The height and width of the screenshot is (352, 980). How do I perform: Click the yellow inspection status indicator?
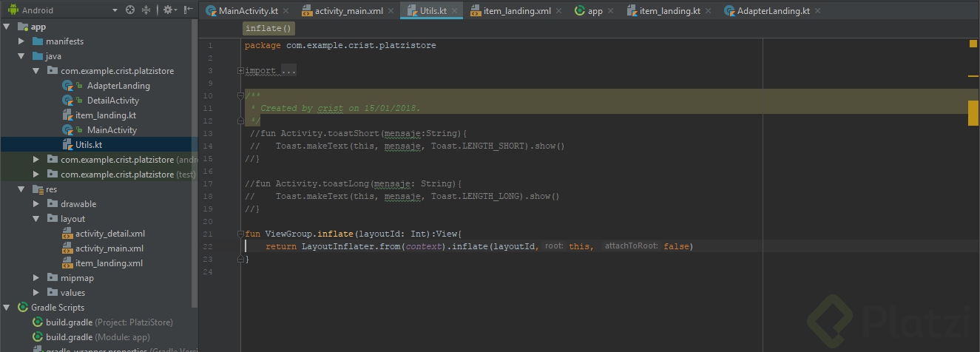973,44
